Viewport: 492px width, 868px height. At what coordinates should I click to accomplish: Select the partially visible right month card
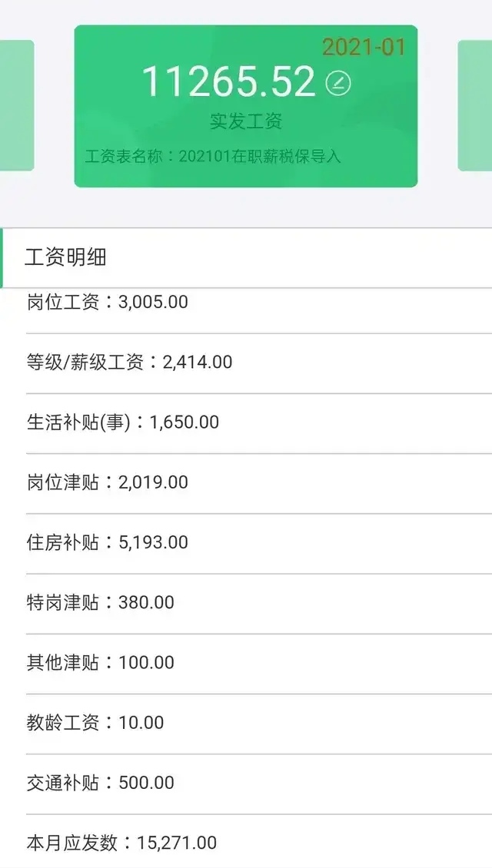[x=475, y=104]
